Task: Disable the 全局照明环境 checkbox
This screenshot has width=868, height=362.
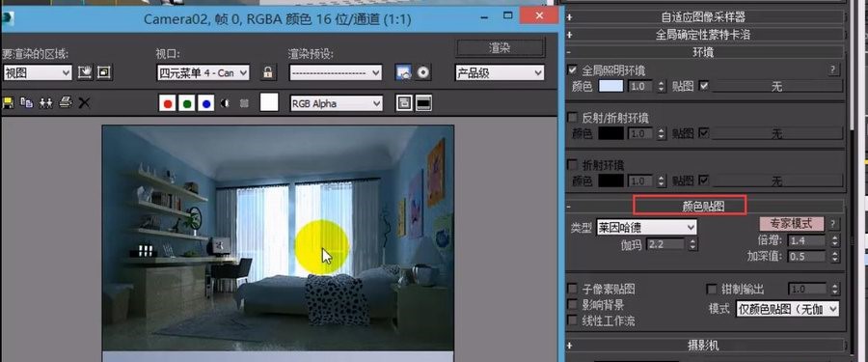Action: (x=573, y=70)
